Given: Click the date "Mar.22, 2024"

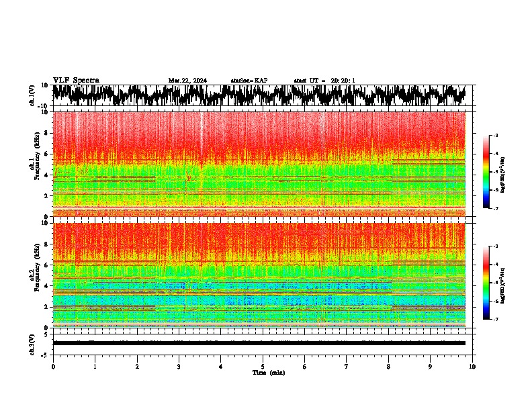Looking at the screenshot, I should [x=187, y=81].
